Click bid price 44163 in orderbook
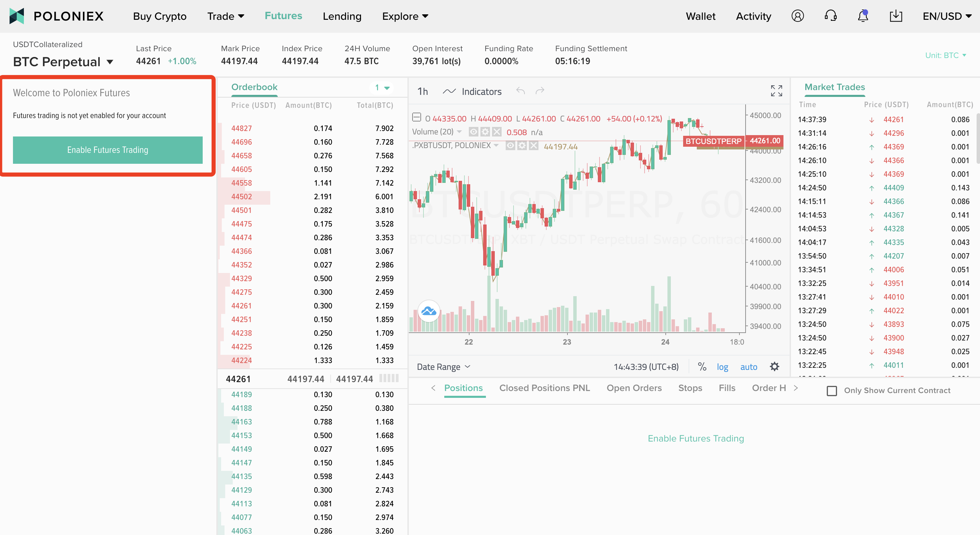Screen dimensions: 980x535 [242, 422]
